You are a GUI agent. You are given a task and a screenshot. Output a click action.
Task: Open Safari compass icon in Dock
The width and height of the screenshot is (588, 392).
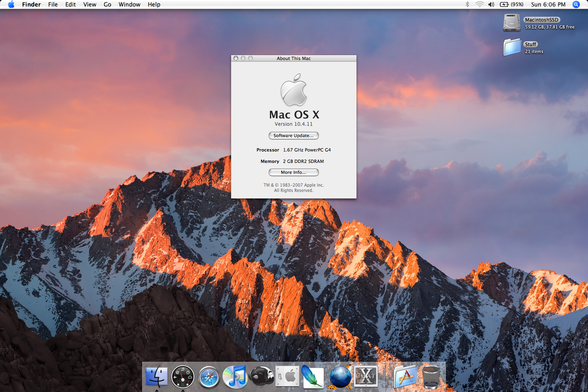tap(209, 377)
